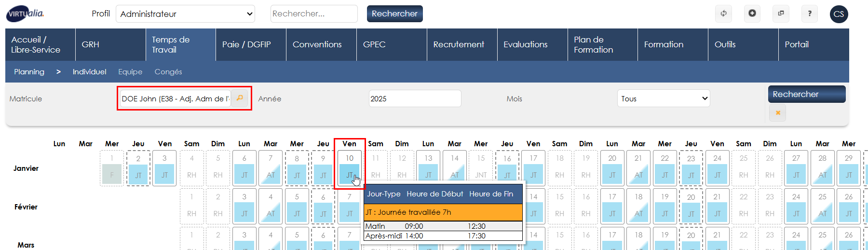Open help with the question mark icon
Screen dimensions: 868x250
(x=809, y=14)
